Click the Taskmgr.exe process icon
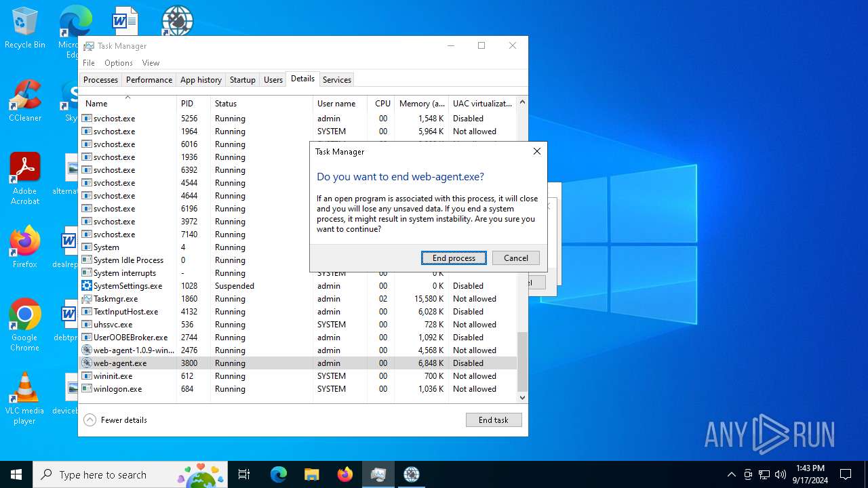Viewport: 868px width, 488px height. coord(87,299)
